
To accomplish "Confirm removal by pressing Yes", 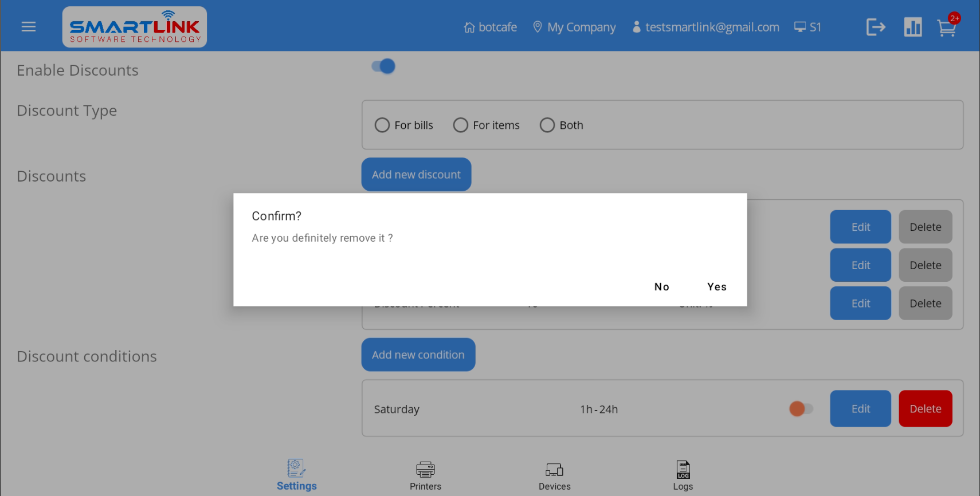I will pos(716,287).
